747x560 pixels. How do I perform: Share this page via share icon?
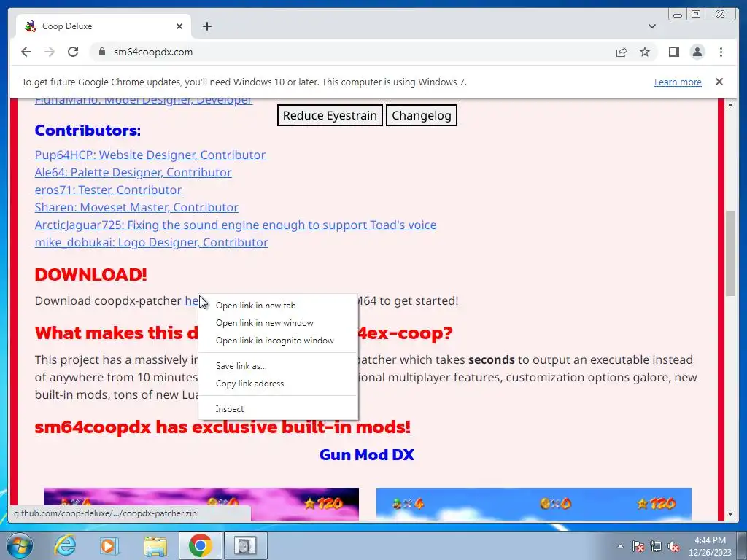click(622, 52)
